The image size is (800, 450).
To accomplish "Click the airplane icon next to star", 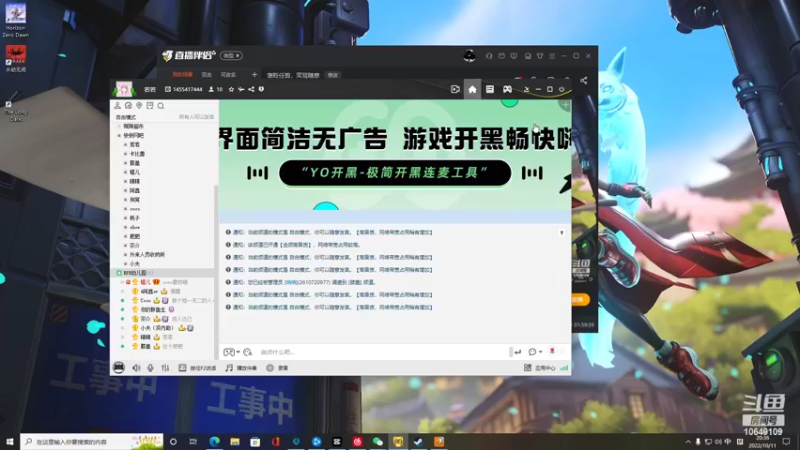I will coord(241,89).
